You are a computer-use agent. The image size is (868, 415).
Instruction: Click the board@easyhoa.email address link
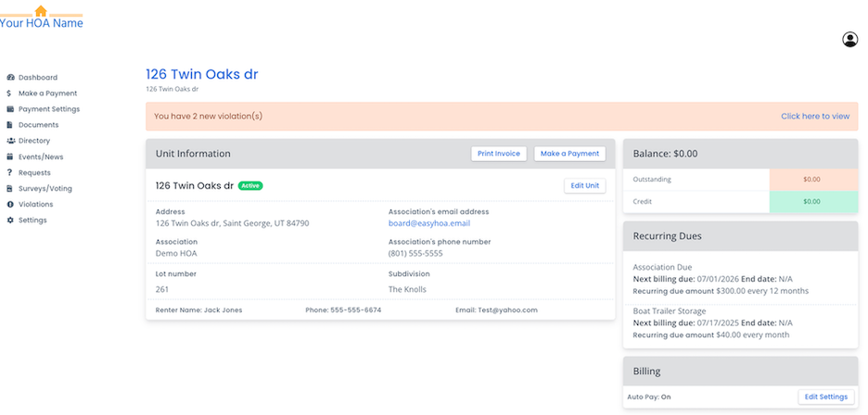[428, 223]
